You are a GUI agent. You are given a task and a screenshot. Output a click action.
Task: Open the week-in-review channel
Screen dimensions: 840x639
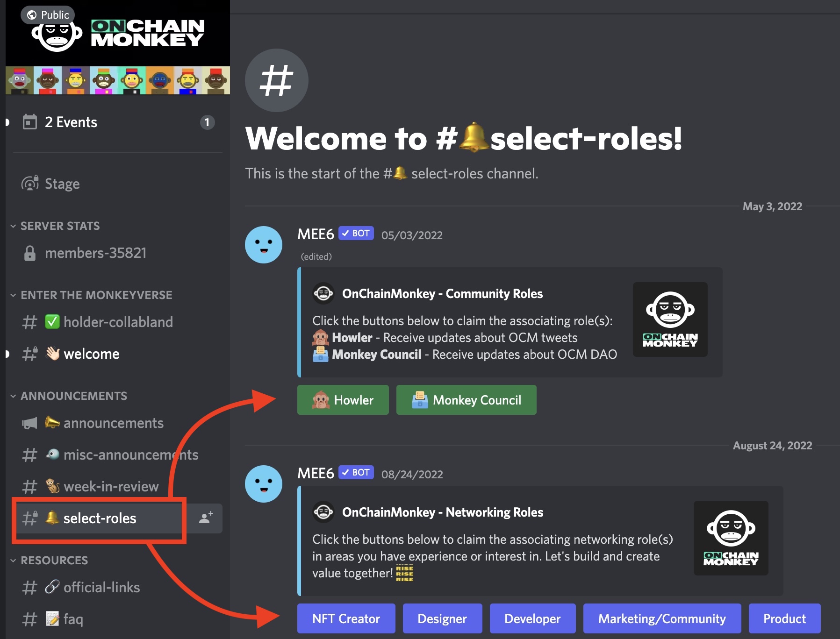[118, 487]
